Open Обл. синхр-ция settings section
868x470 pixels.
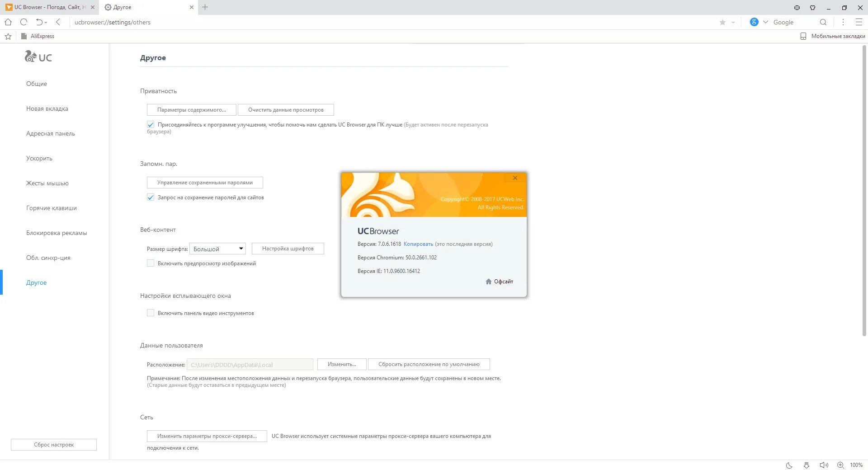(x=48, y=258)
